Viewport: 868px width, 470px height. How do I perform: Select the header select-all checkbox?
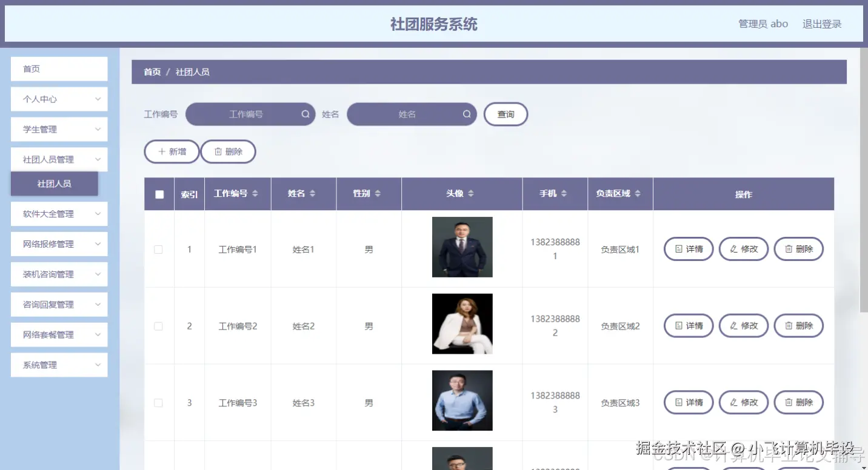click(x=159, y=194)
